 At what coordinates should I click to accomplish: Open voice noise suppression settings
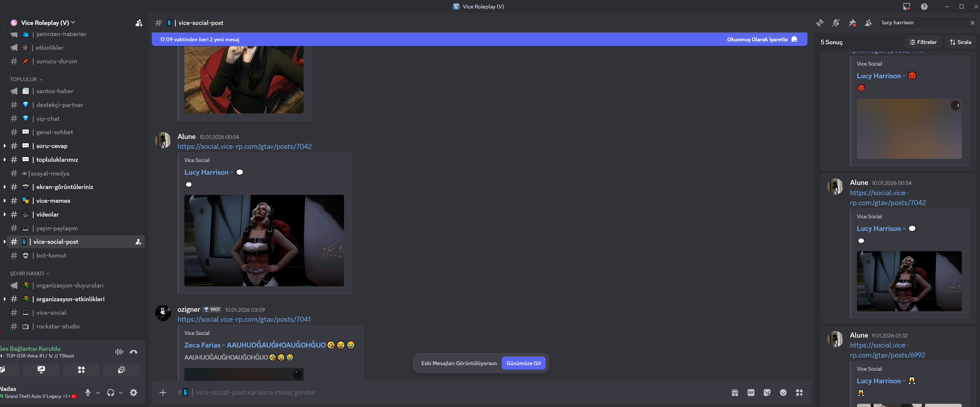119,352
